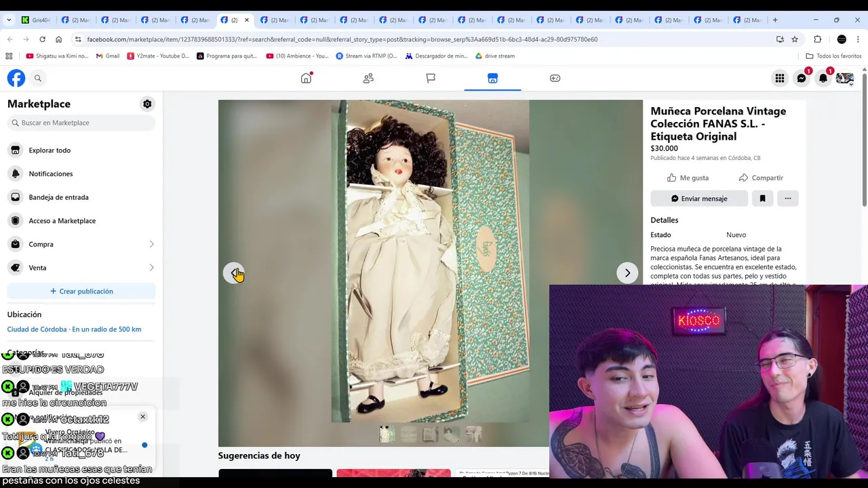The width and height of the screenshot is (868, 488).
Task: Select the fifth photo thumbnail
Action: coord(473,434)
